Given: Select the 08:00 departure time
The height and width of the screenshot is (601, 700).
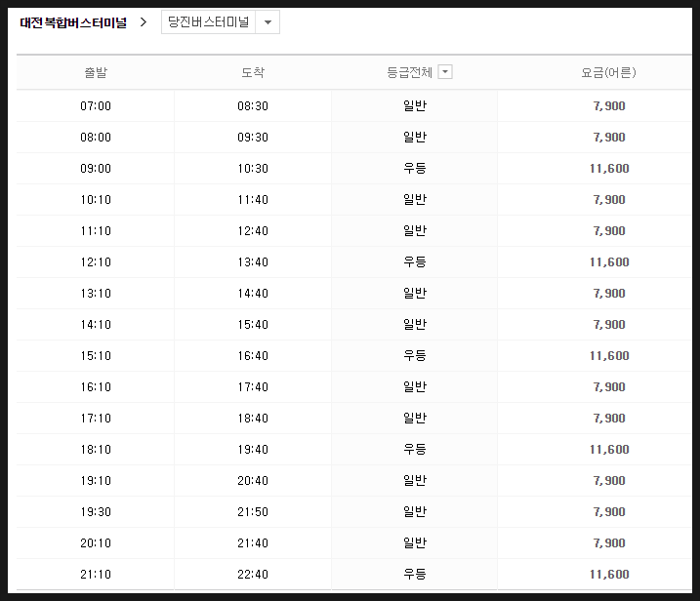Looking at the screenshot, I should [x=96, y=137].
